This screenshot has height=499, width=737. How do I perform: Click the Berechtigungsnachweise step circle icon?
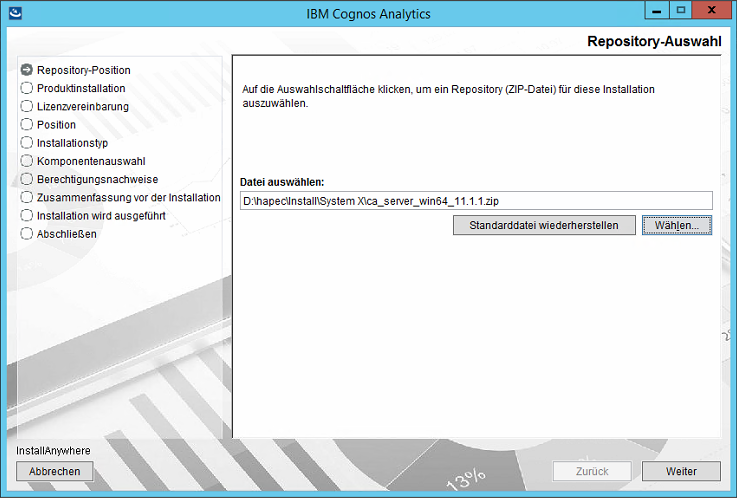(27, 179)
